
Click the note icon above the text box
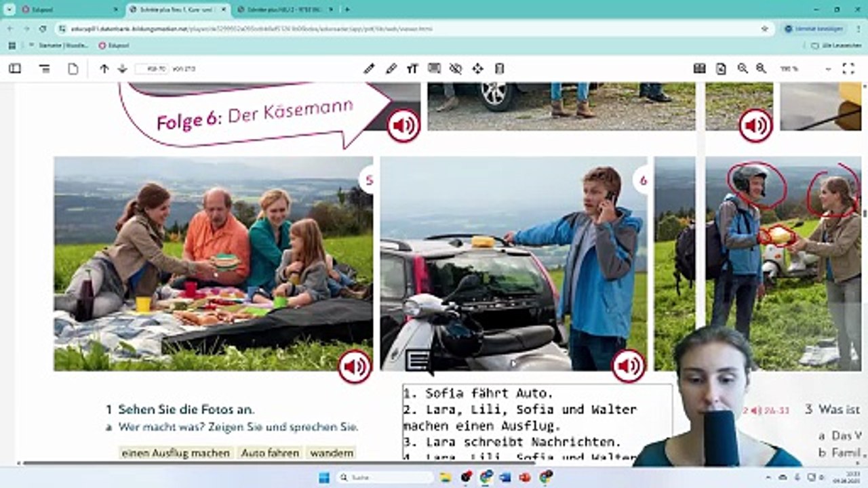(x=418, y=360)
